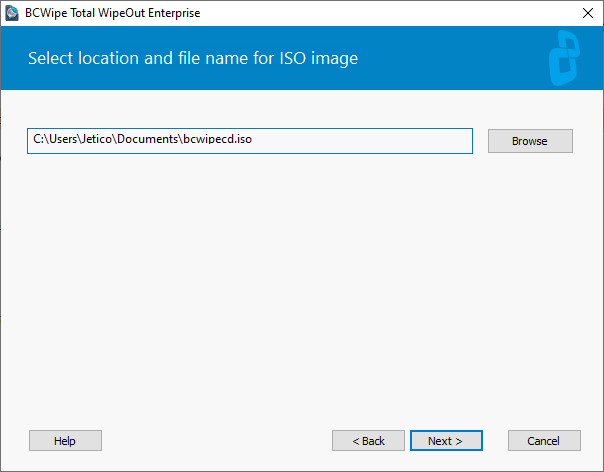Cancel the ISO image wizard
Image resolution: width=604 pixels, height=472 pixels.
pyautogui.click(x=544, y=440)
